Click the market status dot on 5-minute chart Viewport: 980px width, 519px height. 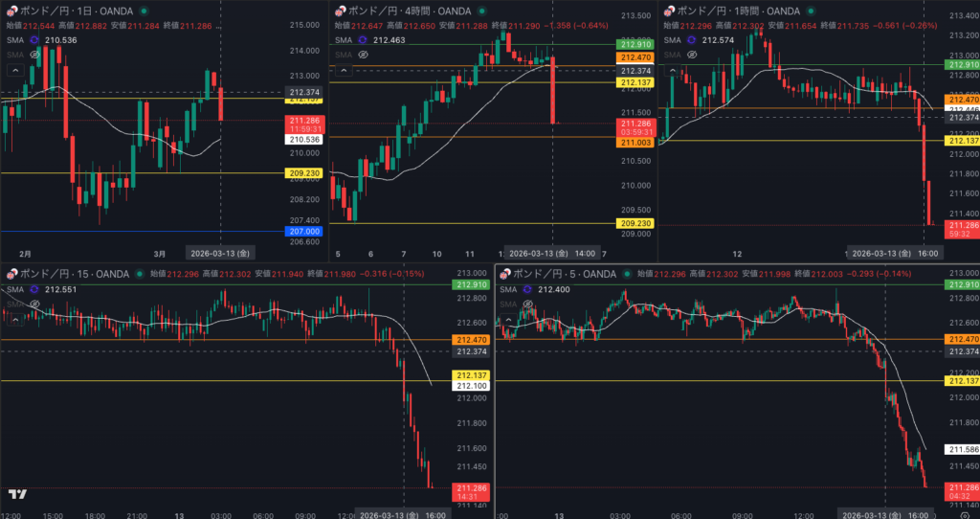(627, 274)
